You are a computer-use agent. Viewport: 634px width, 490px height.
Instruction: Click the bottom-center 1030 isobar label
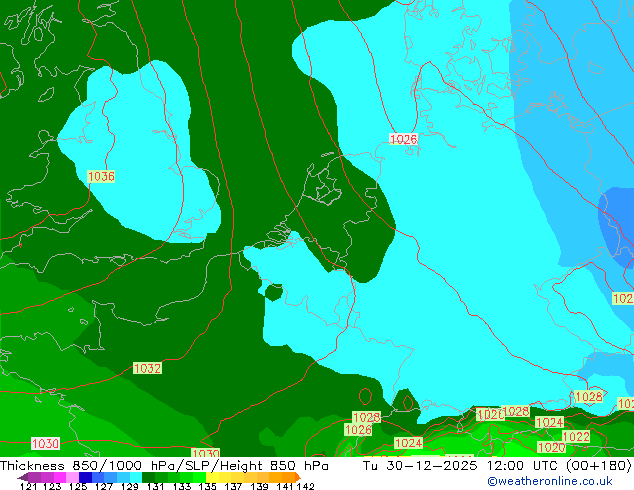pos(205,453)
